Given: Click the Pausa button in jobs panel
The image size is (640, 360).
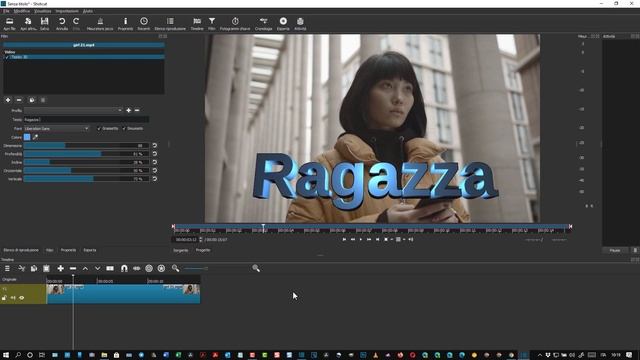Looking at the screenshot, I should tap(615, 250).
